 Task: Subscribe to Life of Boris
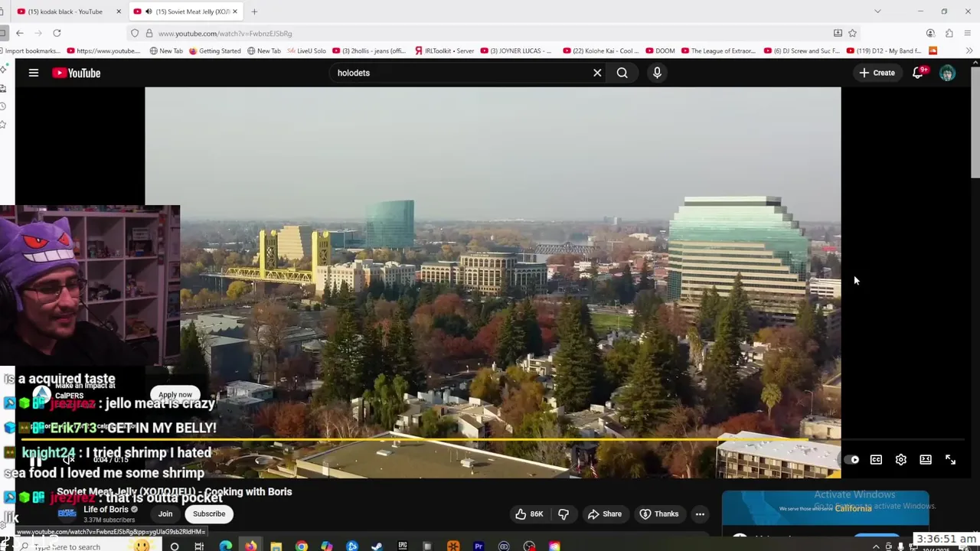click(209, 514)
